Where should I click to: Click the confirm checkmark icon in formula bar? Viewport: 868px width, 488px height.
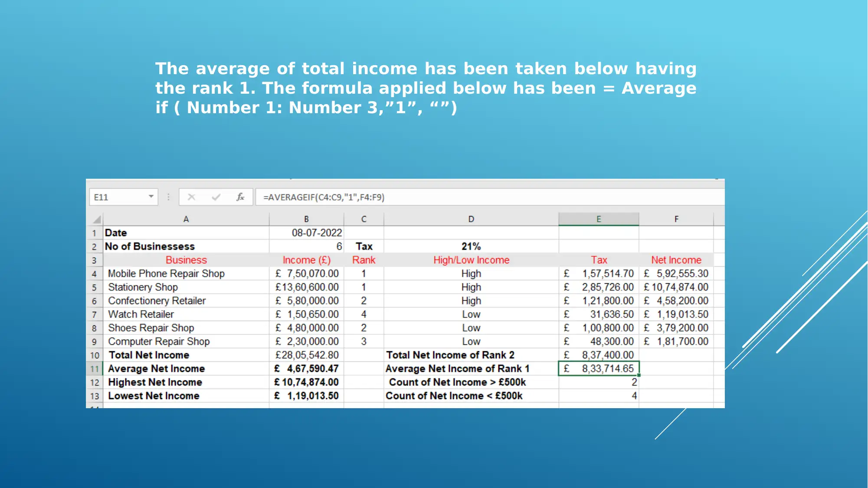tap(216, 197)
